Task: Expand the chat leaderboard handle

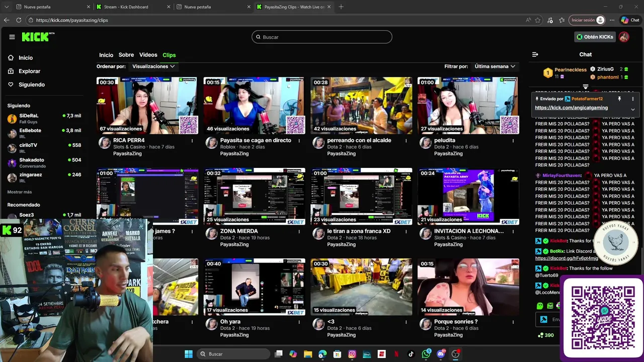Action: click(x=585, y=87)
